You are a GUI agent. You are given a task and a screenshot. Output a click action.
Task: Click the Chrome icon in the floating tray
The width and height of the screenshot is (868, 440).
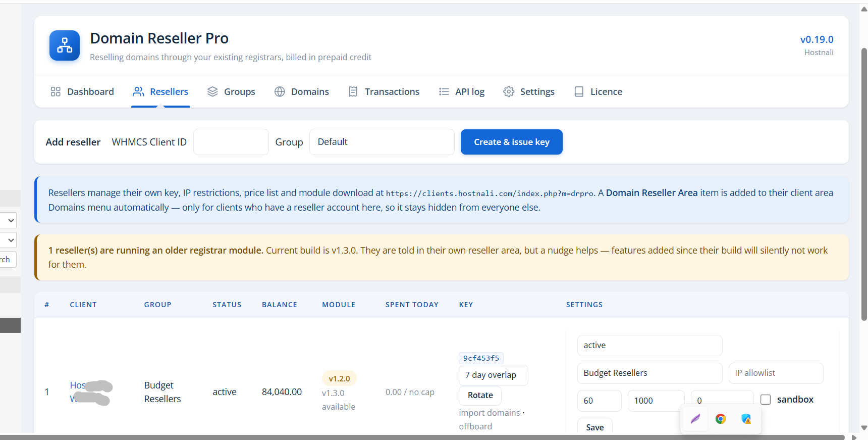pos(721,419)
